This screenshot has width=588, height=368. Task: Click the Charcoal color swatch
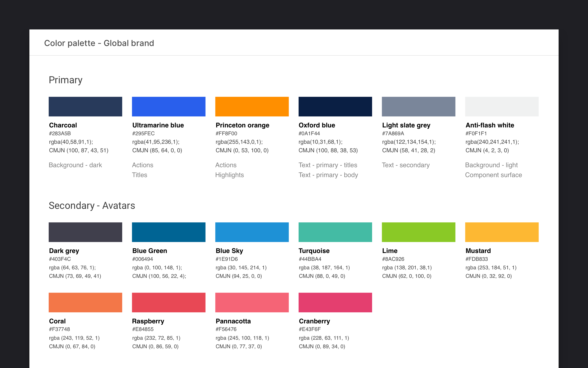pyautogui.click(x=85, y=106)
